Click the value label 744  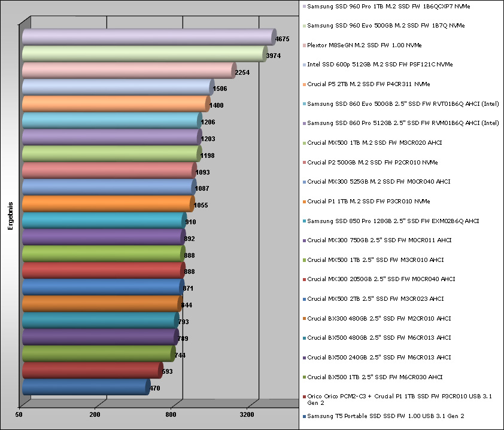(x=180, y=355)
